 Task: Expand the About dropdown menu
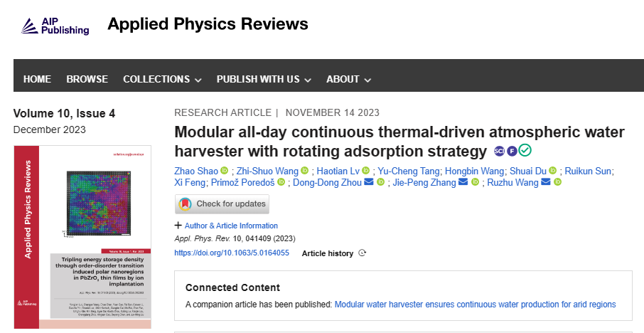coord(349,80)
